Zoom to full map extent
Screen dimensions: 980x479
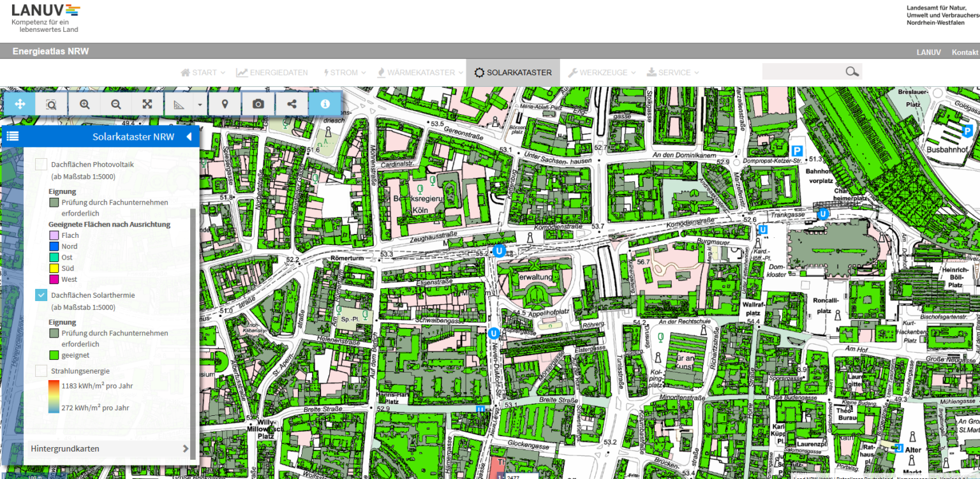pos(147,104)
